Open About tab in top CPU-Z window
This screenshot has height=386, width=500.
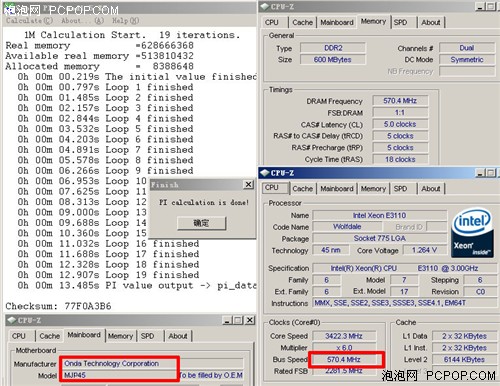coord(431,22)
